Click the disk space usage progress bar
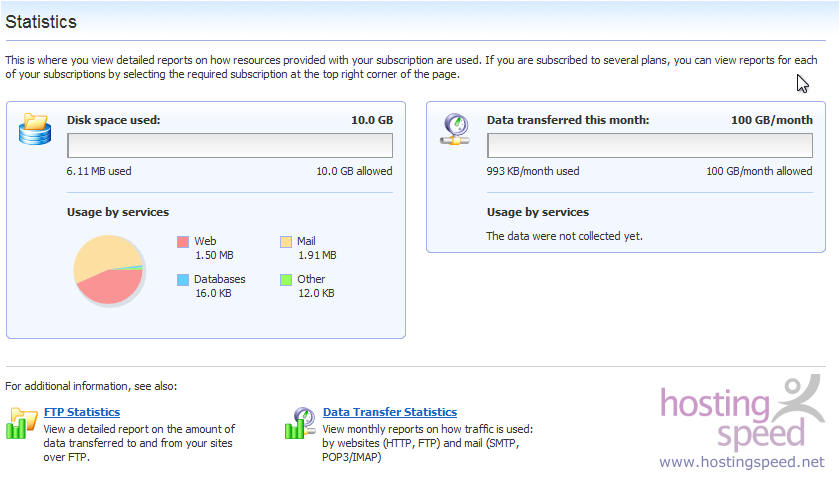 (x=230, y=146)
